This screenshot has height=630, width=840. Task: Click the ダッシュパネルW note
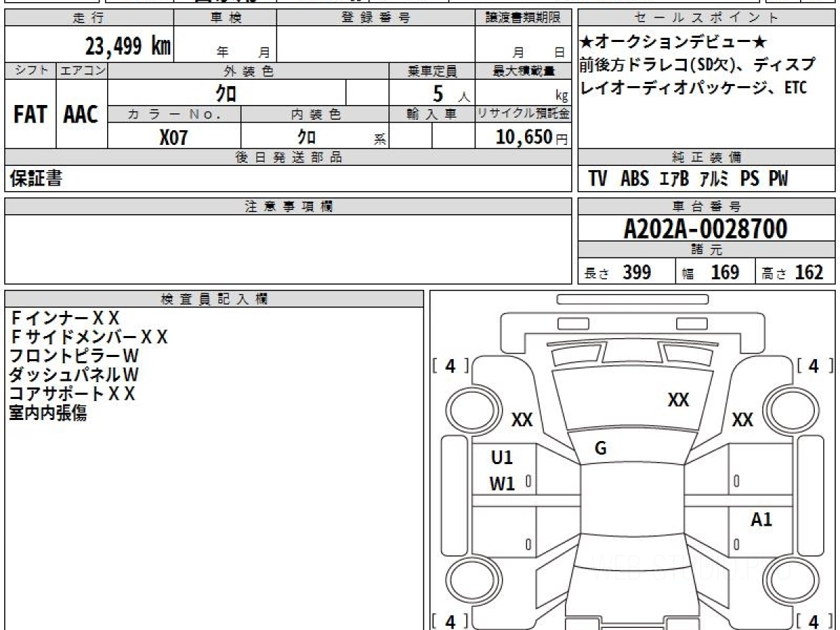click(75, 374)
